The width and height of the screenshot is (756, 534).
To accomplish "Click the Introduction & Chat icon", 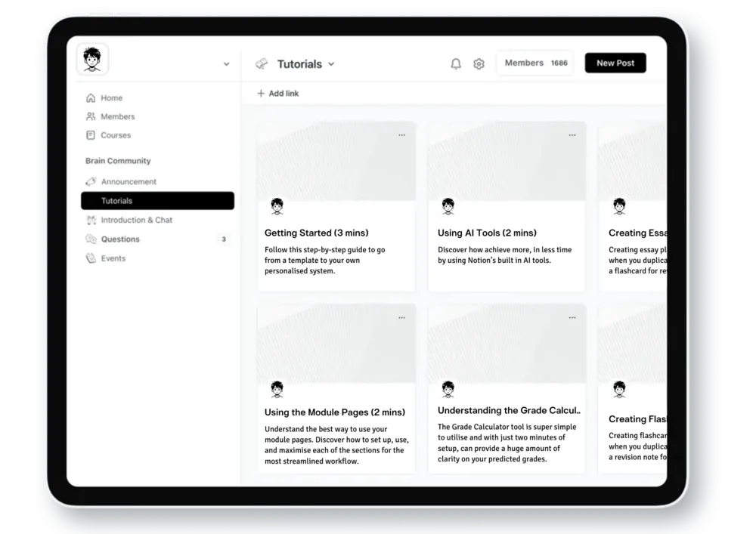I will pos(91,220).
